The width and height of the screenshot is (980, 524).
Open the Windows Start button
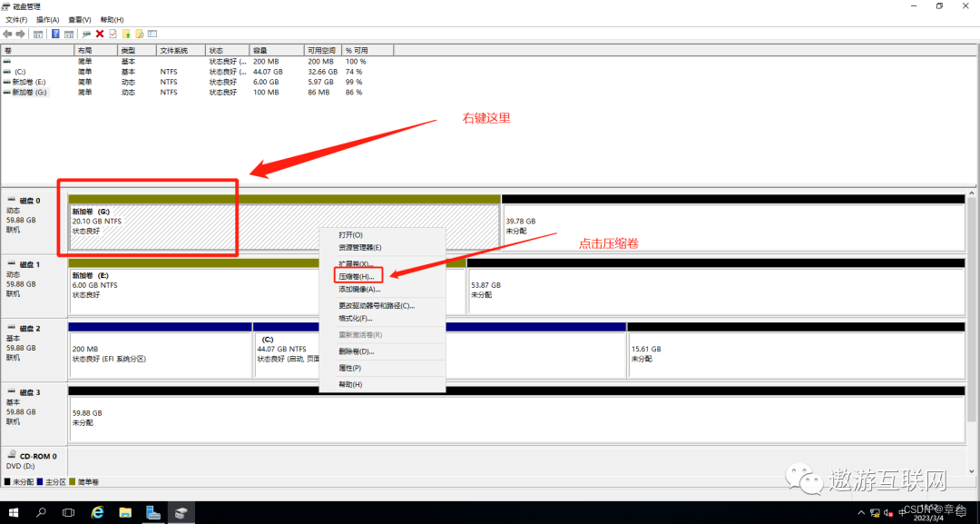(13, 513)
